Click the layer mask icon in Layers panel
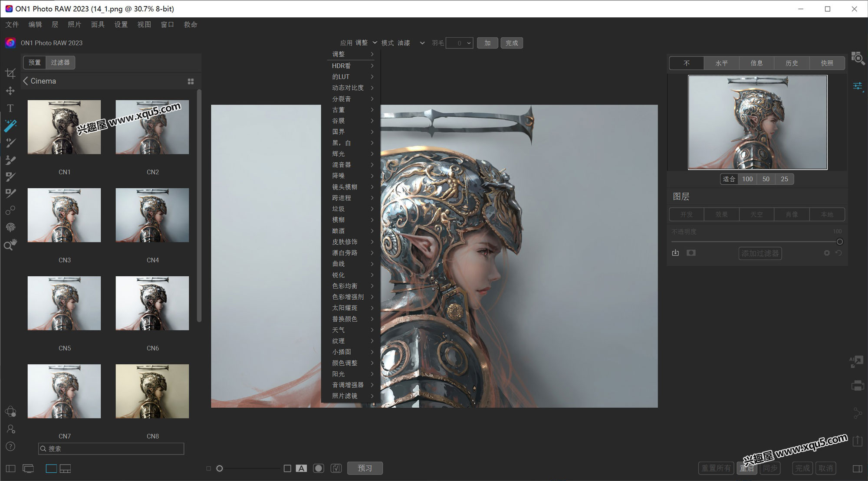This screenshot has width=868, height=481. tap(691, 252)
